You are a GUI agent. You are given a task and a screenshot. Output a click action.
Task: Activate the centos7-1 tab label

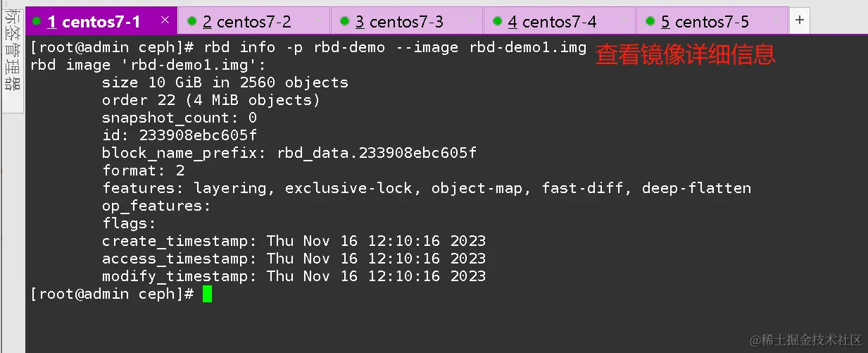pos(94,22)
